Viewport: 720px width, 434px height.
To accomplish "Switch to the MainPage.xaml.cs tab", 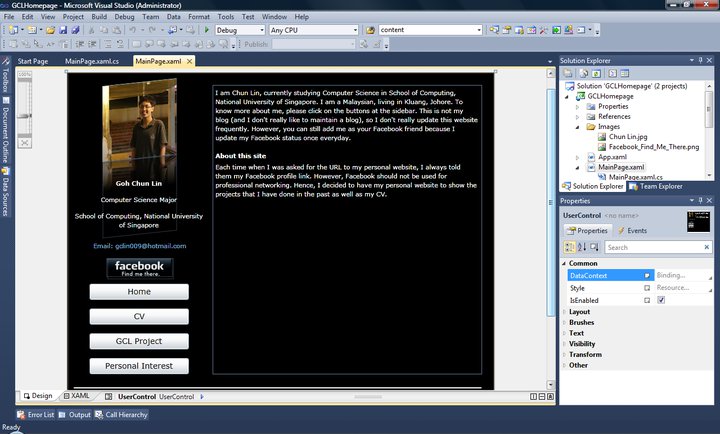I will 92,62.
